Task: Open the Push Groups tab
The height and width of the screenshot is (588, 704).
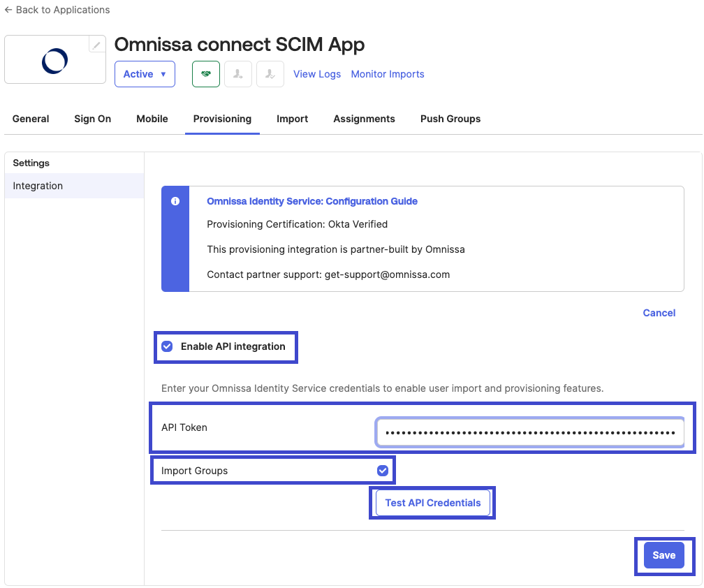Action: point(450,119)
